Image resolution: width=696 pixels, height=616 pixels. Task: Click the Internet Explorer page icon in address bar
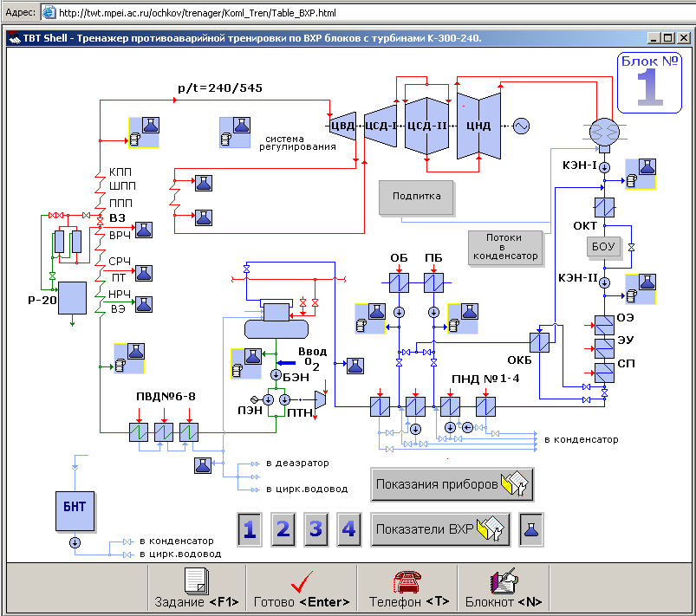pos(49,12)
